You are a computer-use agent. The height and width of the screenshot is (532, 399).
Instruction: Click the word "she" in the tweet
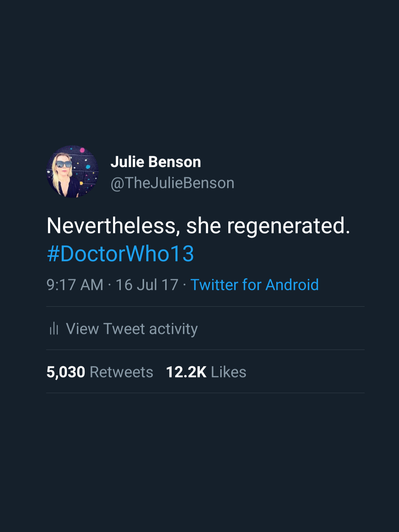(203, 226)
